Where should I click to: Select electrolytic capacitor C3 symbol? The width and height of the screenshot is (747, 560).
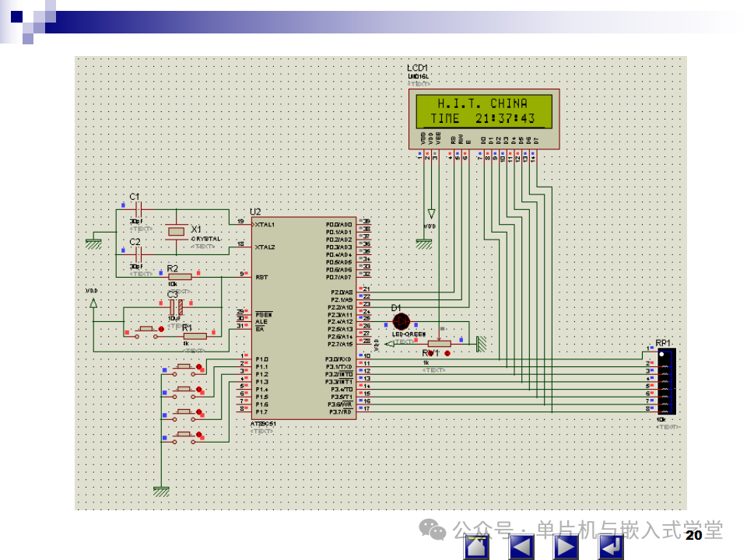(x=177, y=307)
